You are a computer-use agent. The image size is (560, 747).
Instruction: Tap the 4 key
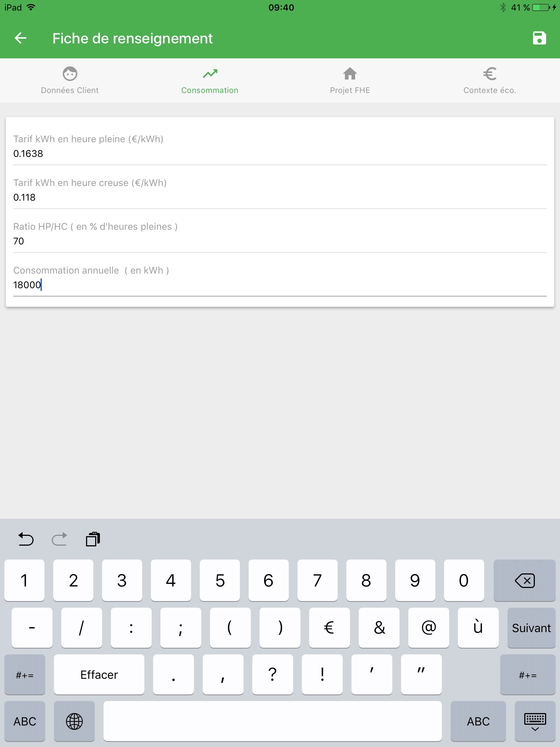171,580
